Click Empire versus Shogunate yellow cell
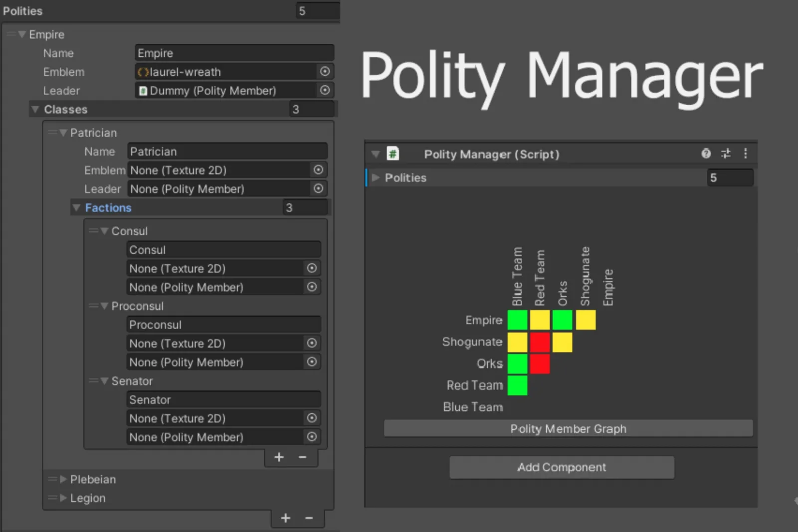 tap(586, 320)
